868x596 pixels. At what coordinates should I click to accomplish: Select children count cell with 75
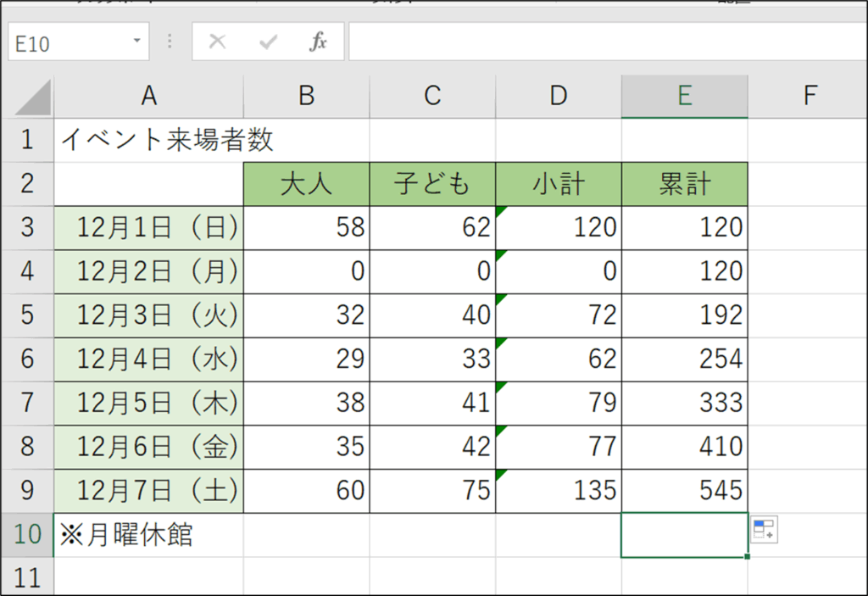(x=432, y=491)
